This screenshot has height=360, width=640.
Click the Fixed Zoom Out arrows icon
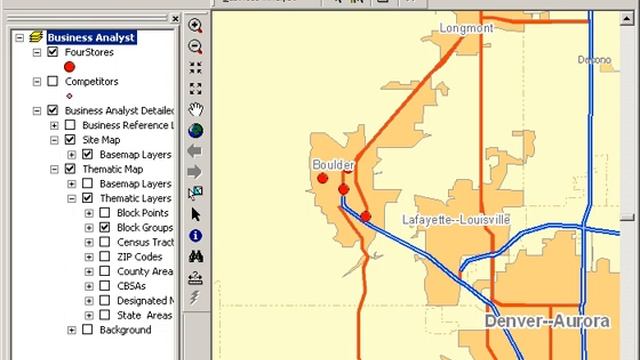click(196, 89)
